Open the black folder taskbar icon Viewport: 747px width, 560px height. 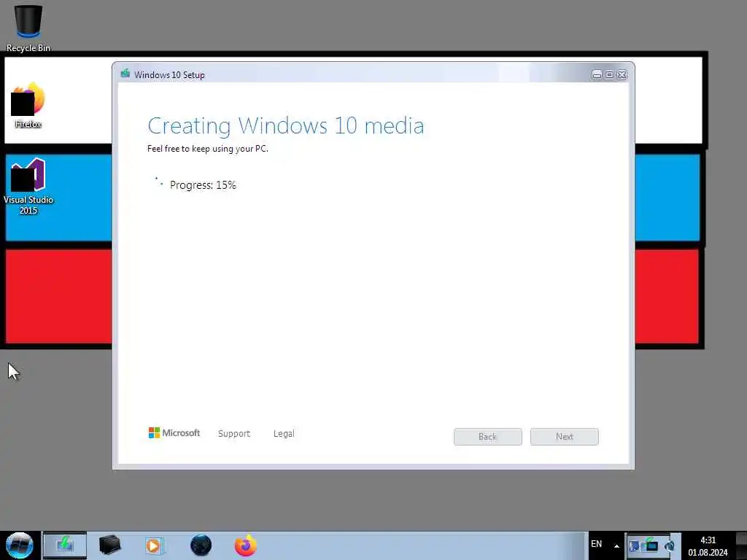pos(109,545)
